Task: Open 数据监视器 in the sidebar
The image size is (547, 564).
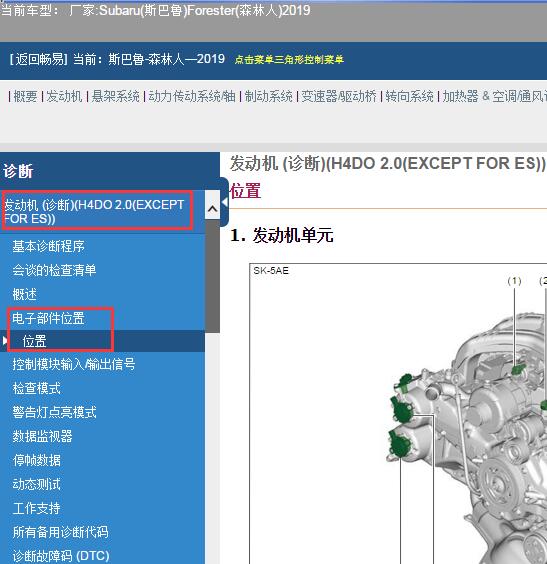Action: [x=42, y=436]
